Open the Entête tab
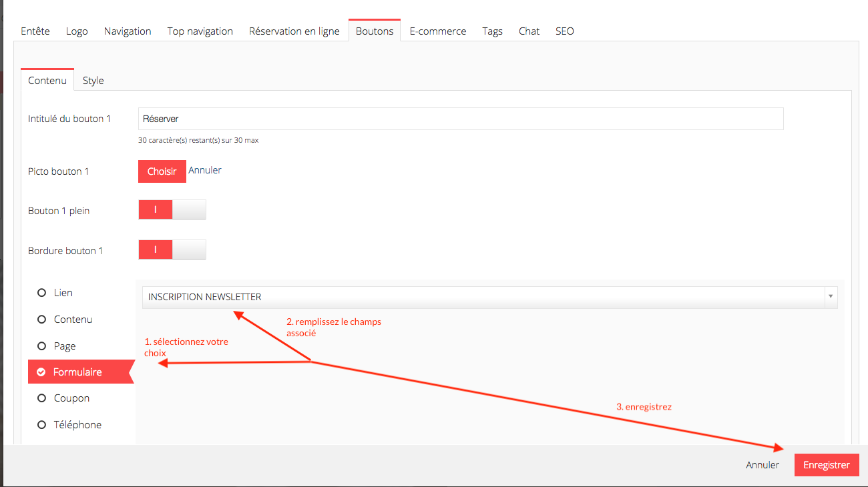This screenshot has width=868, height=487. pos(35,31)
